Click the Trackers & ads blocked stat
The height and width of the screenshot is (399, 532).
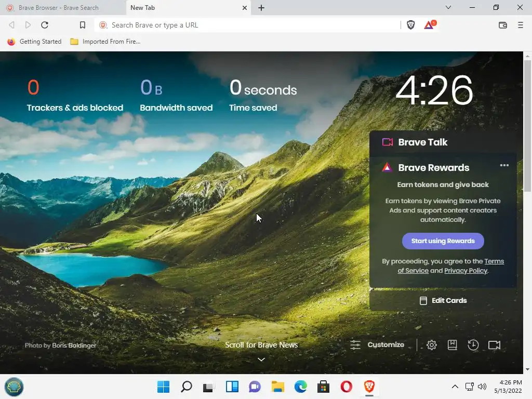pos(75,95)
